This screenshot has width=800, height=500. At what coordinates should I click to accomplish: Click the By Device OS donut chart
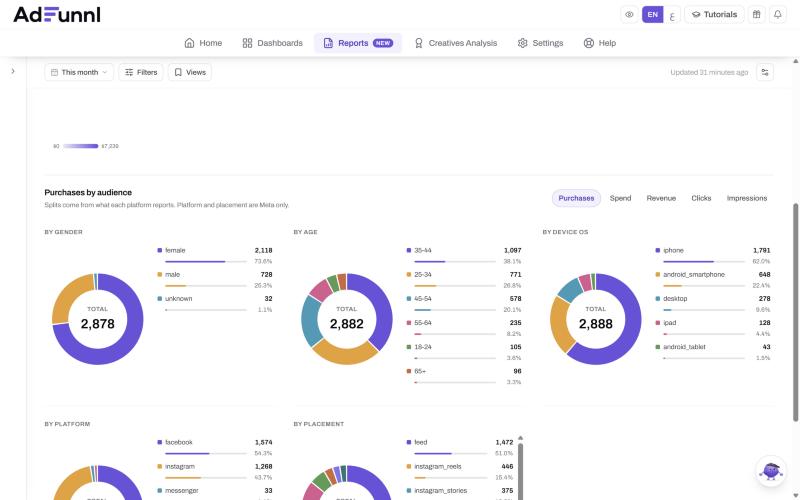coord(595,319)
